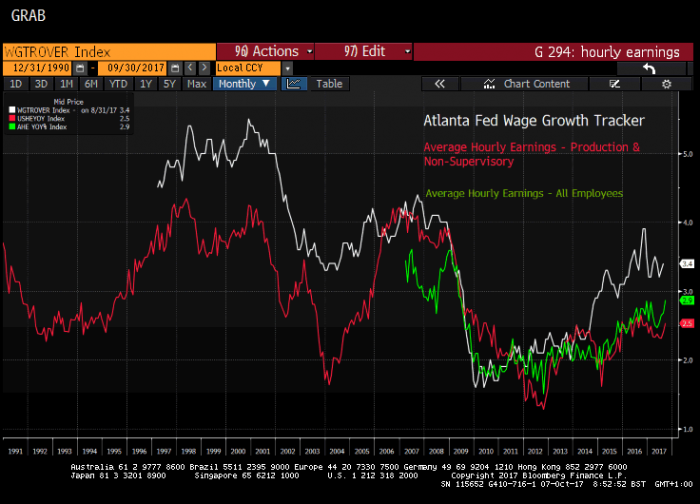Click the Atlanta Fed Wage Growth Tracker annotation
The height and width of the screenshot is (504, 700).
534,121
